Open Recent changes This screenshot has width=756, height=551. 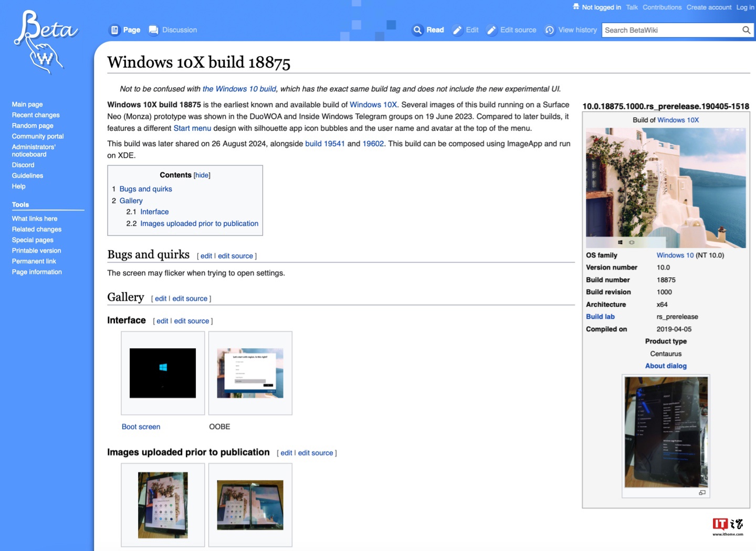coord(36,115)
